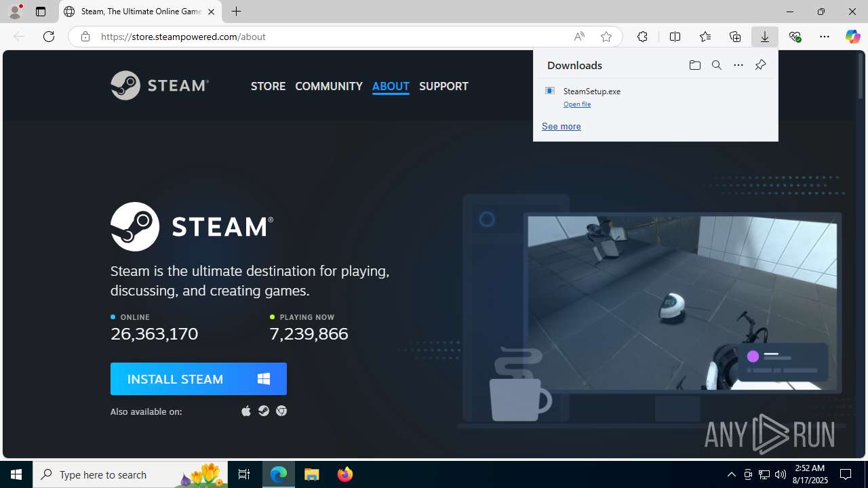Click the Open file link
This screenshot has width=868, height=488.
577,104
